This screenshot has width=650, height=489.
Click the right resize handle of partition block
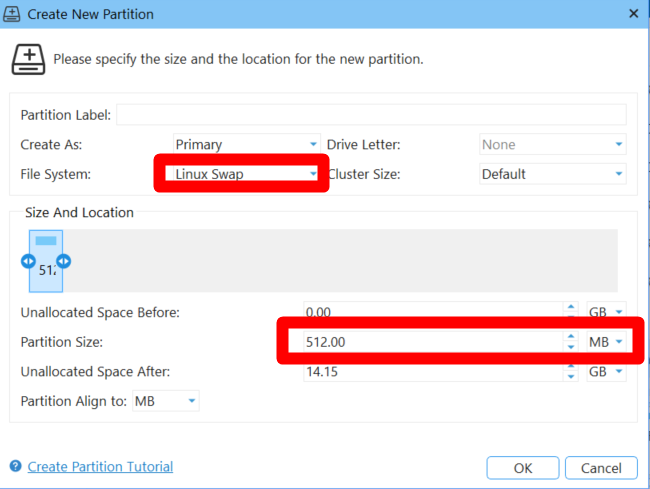[x=63, y=261]
